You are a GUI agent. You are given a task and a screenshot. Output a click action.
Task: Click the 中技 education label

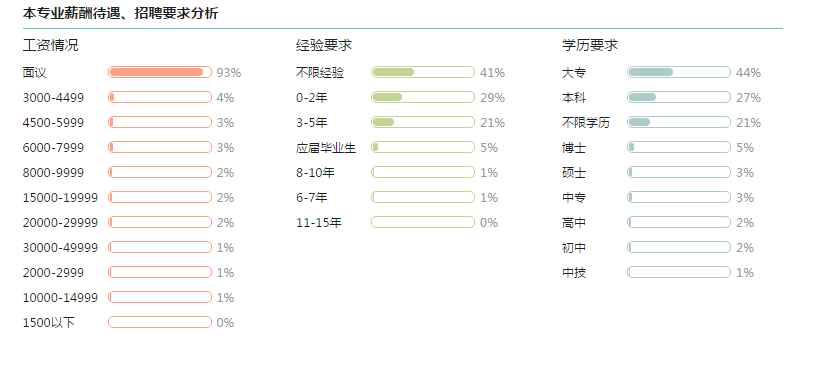[574, 273]
